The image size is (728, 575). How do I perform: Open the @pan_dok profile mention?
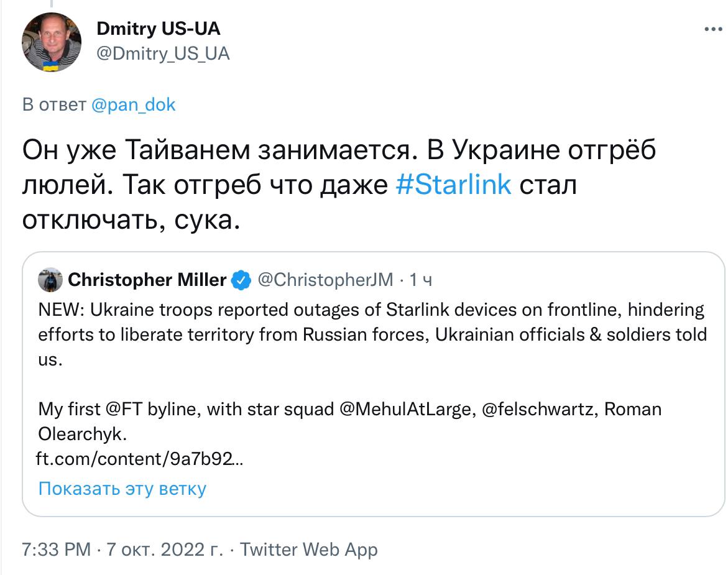pos(133,104)
